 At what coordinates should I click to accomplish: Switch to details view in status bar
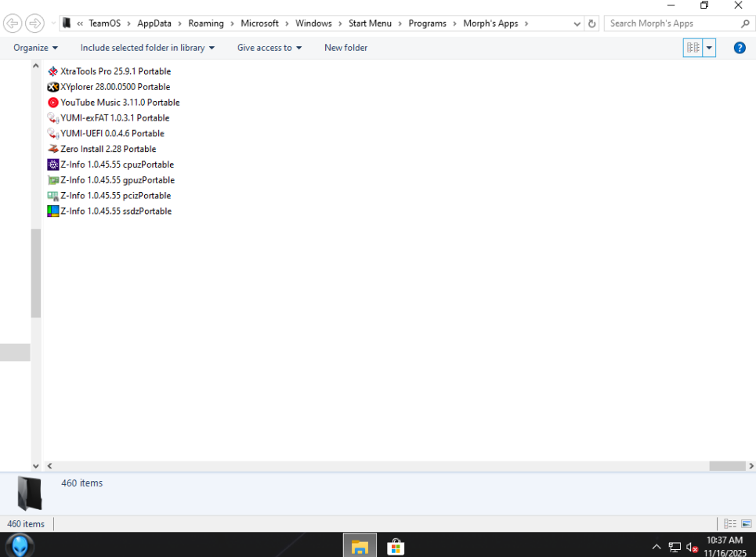pyautogui.click(x=730, y=524)
